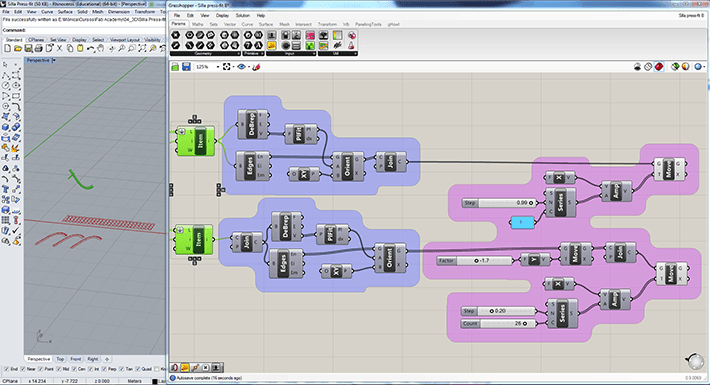The width and height of the screenshot is (710, 385).
Task: Click the Rhino Open folder icon
Action: (x=18, y=48)
